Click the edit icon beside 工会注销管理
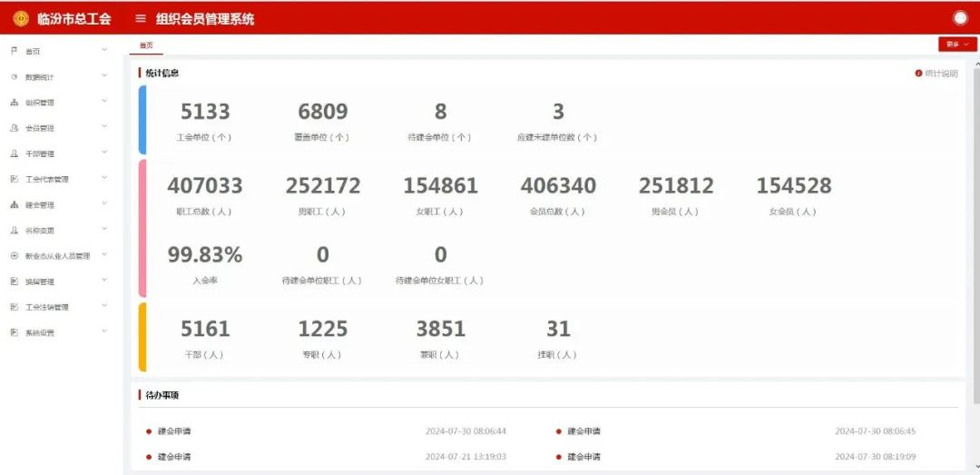 [x=15, y=307]
